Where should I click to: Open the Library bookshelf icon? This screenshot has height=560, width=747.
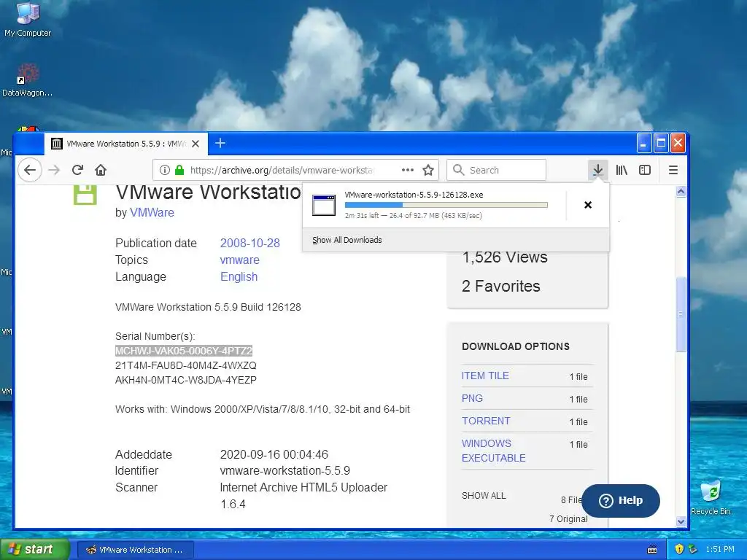click(622, 170)
